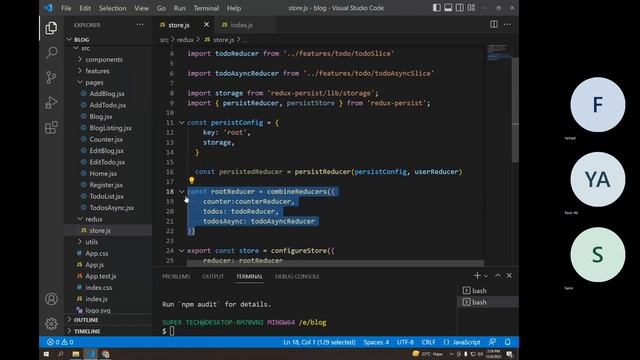Open the Accounts menu icon
Viewport: 640px width, 360px height.
[x=51, y=299]
